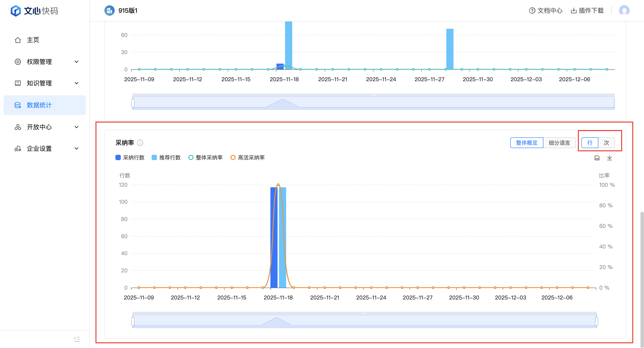The image size is (644, 348).
Task: Go to 主页 in sidebar
Action: pos(33,40)
